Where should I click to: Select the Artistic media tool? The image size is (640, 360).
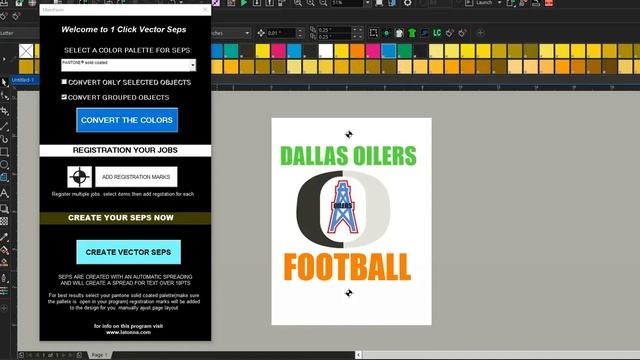point(4,139)
